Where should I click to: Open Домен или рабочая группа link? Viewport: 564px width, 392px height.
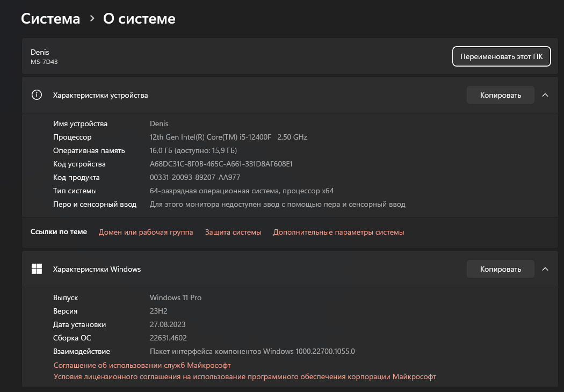[x=146, y=233]
